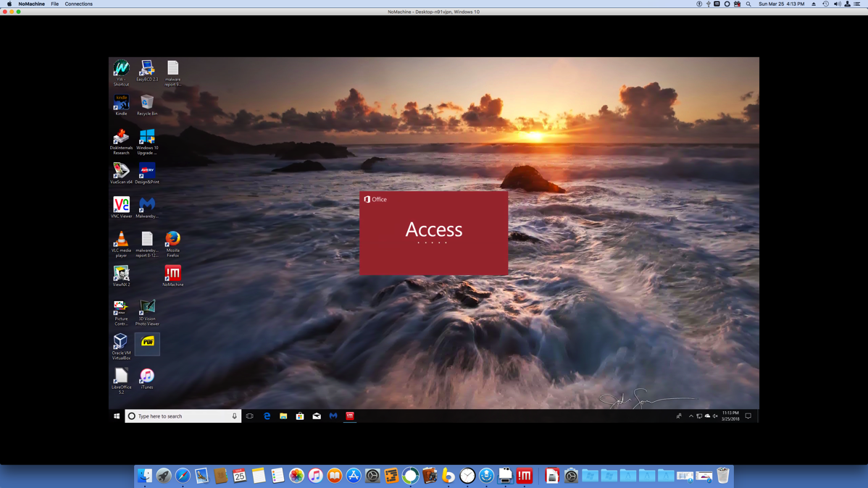Click the Spotlight search icon

point(748,4)
